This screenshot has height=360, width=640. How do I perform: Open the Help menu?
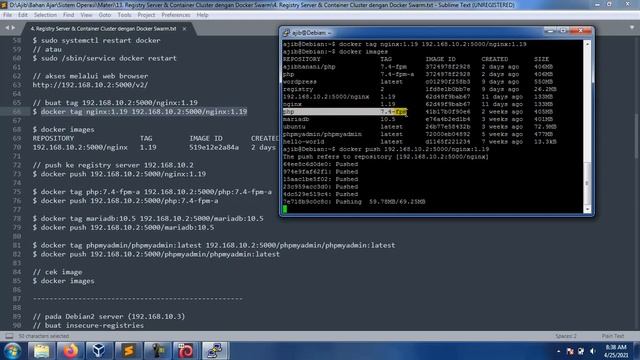tap(202, 15)
